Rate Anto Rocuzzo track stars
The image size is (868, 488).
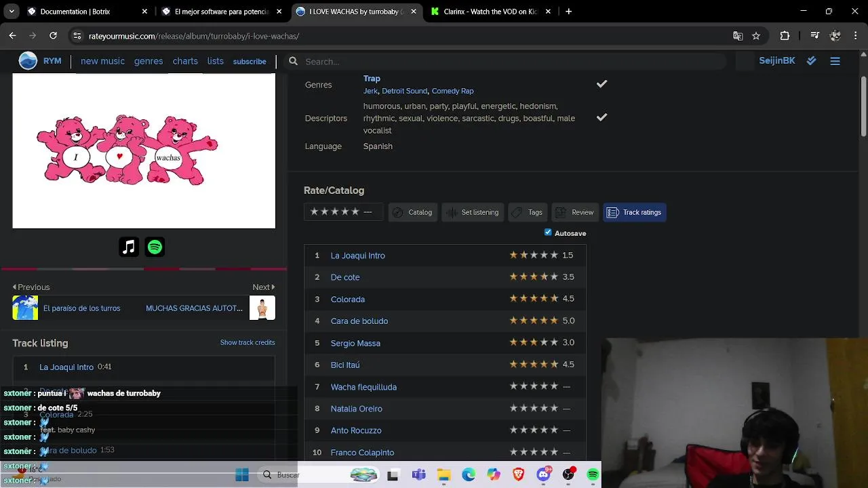pyautogui.click(x=534, y=430)
